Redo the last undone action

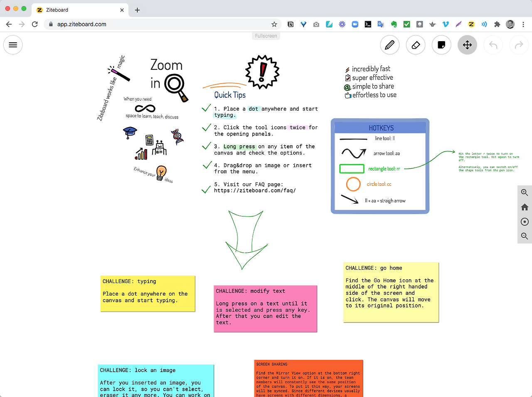pyautogui.click(x=519, y=45)
